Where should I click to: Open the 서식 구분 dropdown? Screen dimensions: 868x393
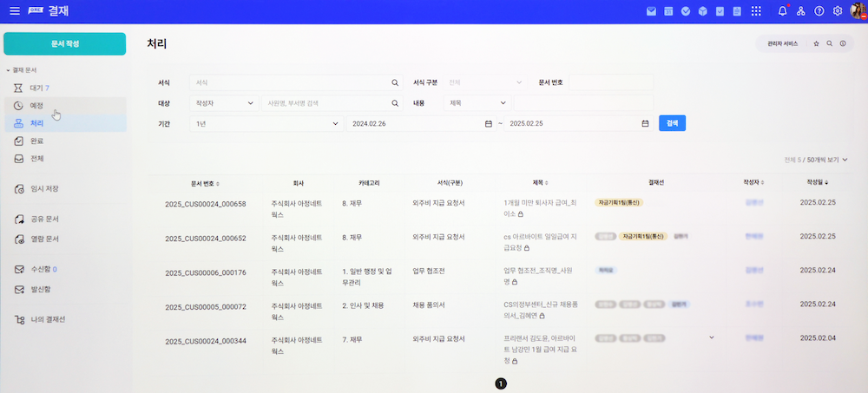pos(485,82)
